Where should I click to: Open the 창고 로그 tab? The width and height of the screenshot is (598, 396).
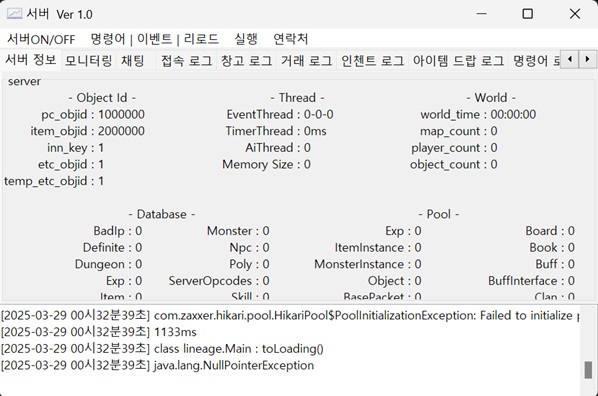247,60
